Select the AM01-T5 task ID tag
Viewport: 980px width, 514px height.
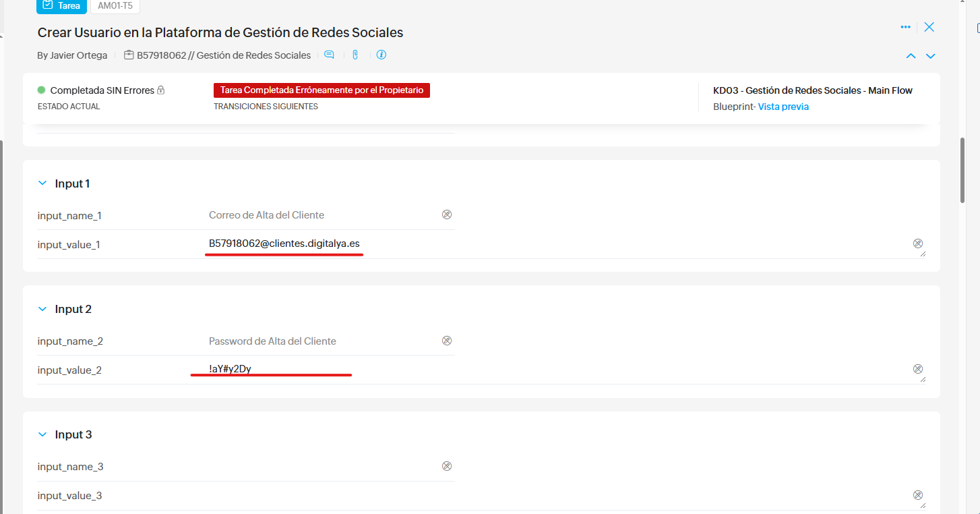click(x=115, y=6)
